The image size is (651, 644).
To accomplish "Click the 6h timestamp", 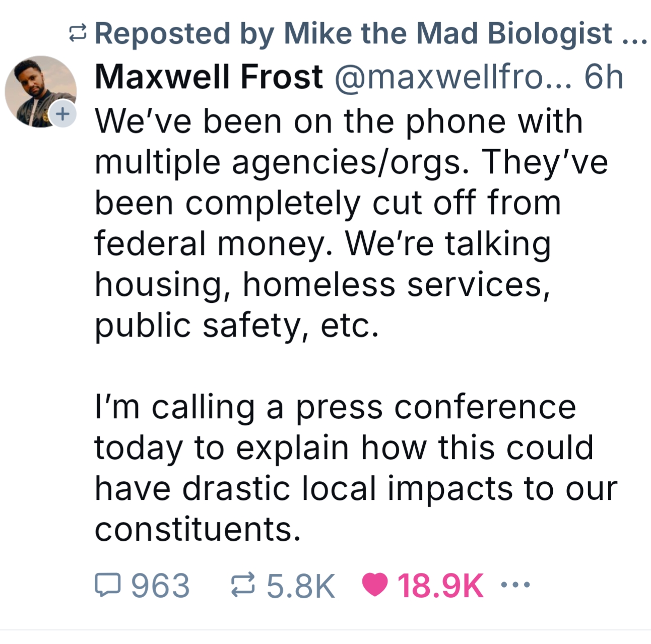I will point(604,77).
